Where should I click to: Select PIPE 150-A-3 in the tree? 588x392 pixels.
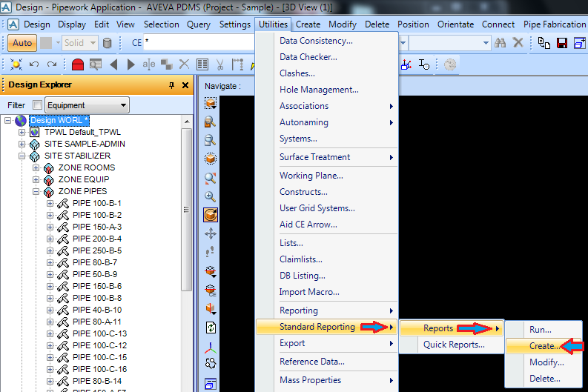coord(97,227)
